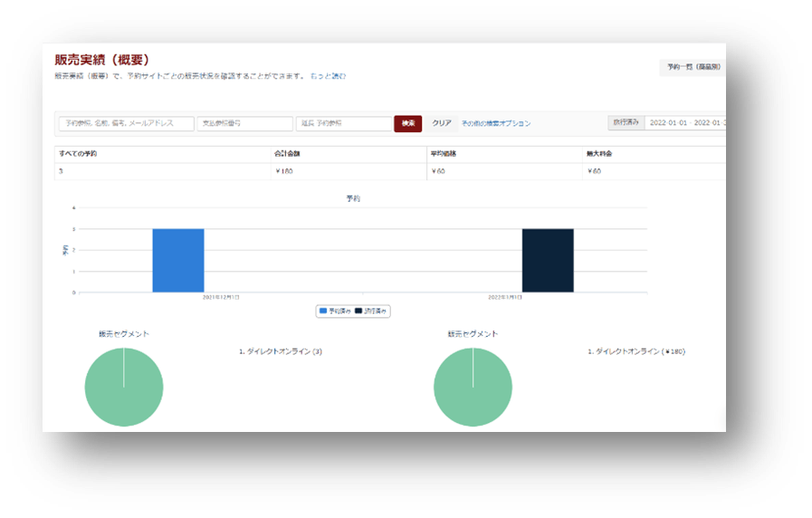Open the その他の検索オプション link
The height and width of the screenshot is (518, 812).
496,123
